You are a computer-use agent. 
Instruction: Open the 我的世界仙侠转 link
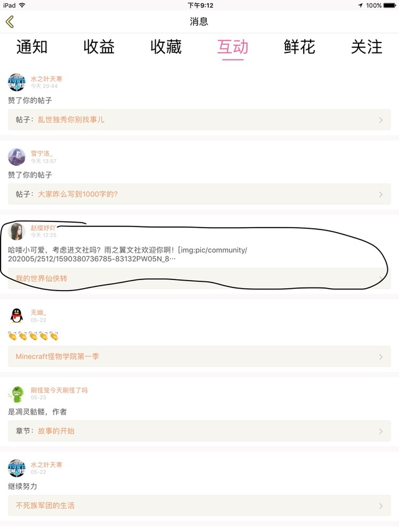pos(41,279)
